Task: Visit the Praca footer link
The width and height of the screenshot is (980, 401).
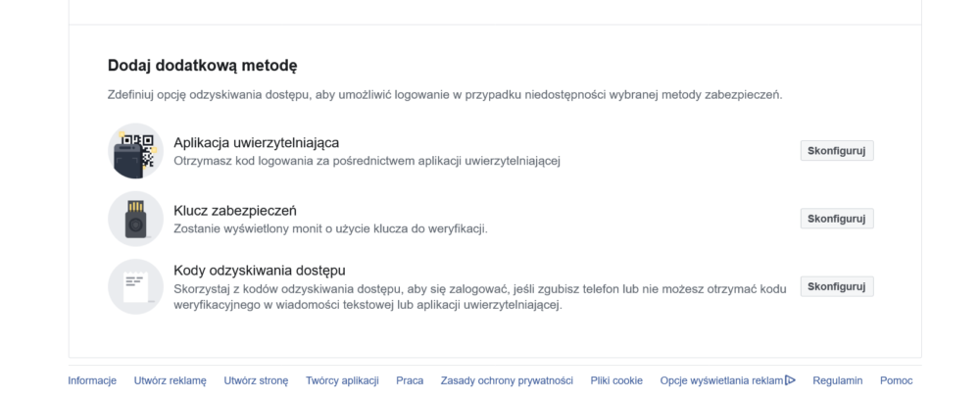Action: 410,380
